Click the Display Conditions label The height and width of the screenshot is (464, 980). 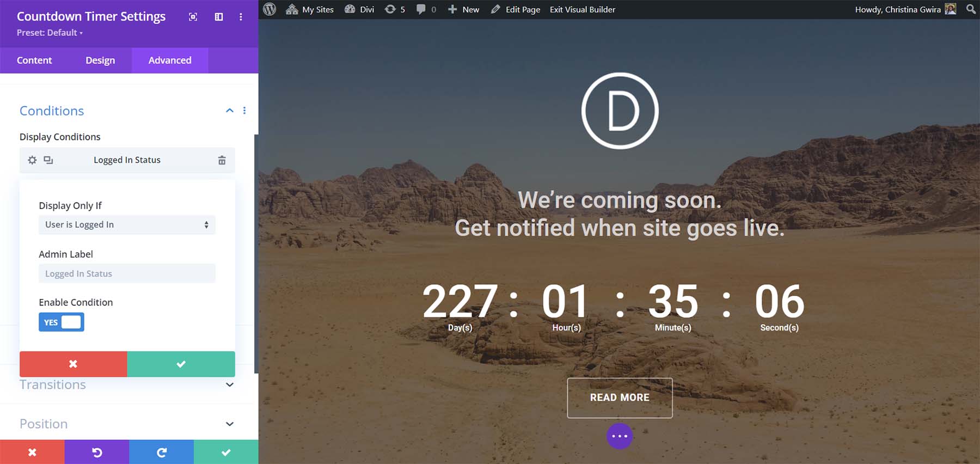click(60, 137)
